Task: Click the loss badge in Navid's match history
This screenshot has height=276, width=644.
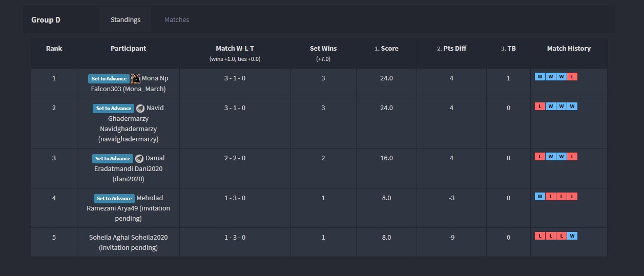Action: tap(539, 107)
